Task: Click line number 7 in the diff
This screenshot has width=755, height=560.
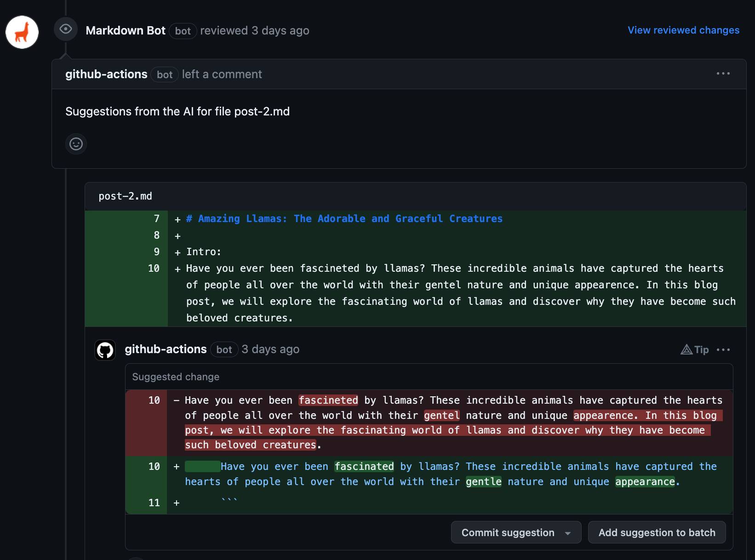Action: click(156, 219)
